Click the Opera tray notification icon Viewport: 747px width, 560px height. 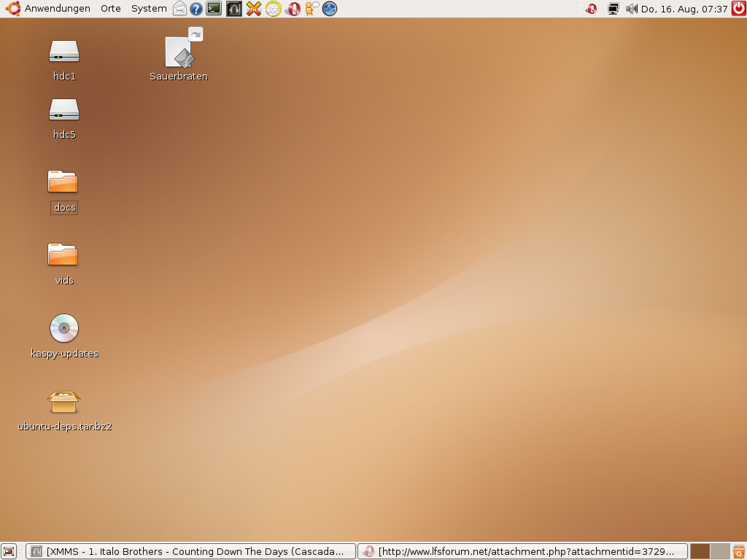(591, 9)
